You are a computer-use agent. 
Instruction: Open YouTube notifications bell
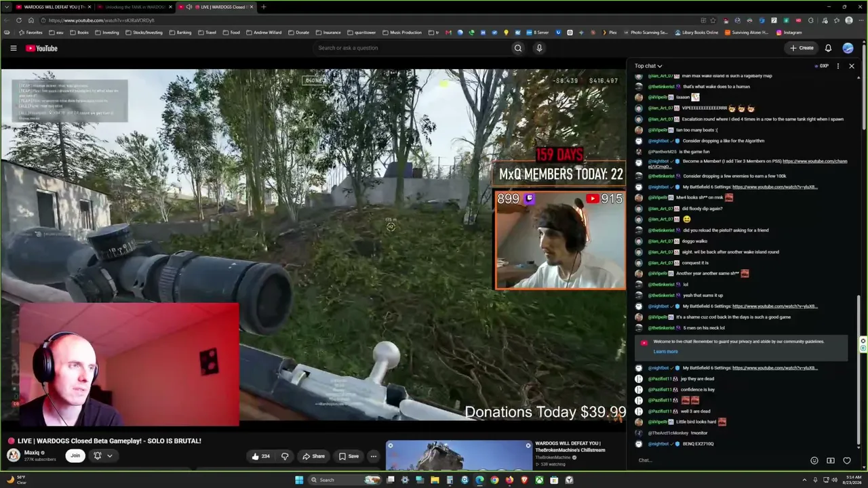(x=828, y=48)
